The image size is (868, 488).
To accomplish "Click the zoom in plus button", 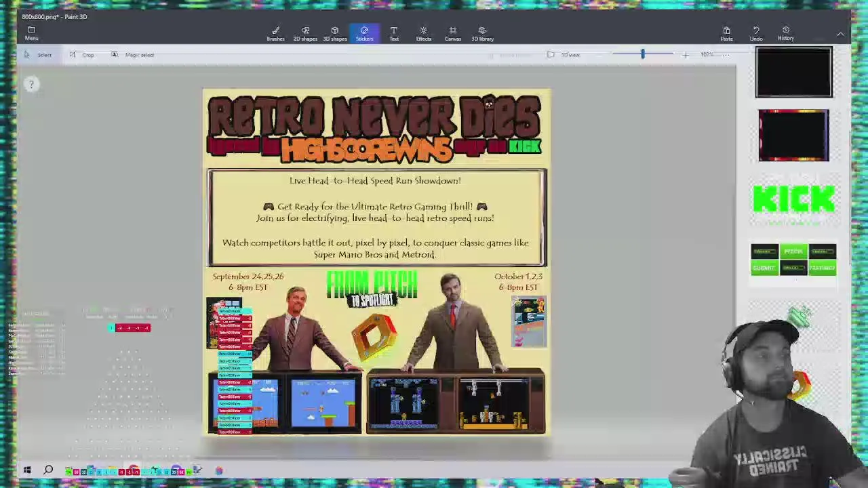I will pyautogui.click(x=685, y=55).
